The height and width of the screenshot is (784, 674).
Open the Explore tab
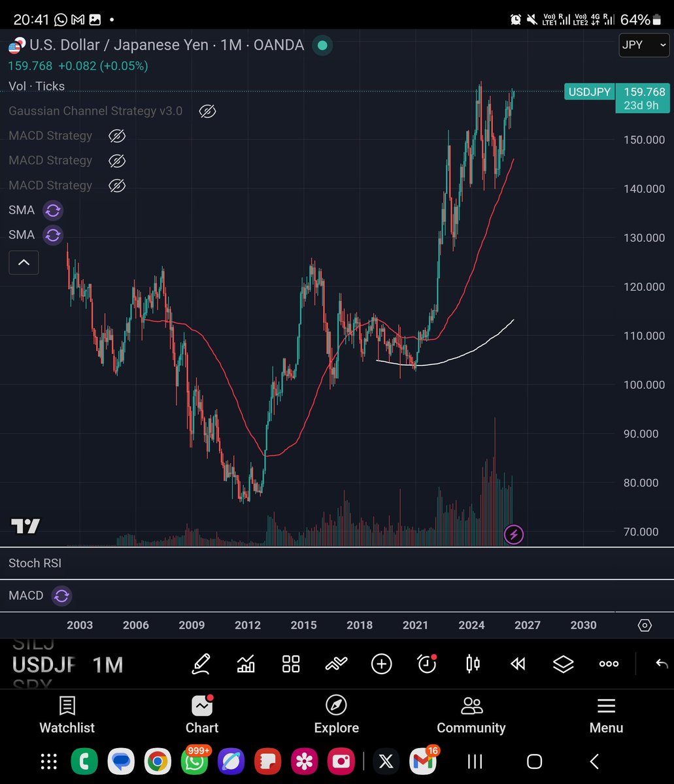coord(336,715)
